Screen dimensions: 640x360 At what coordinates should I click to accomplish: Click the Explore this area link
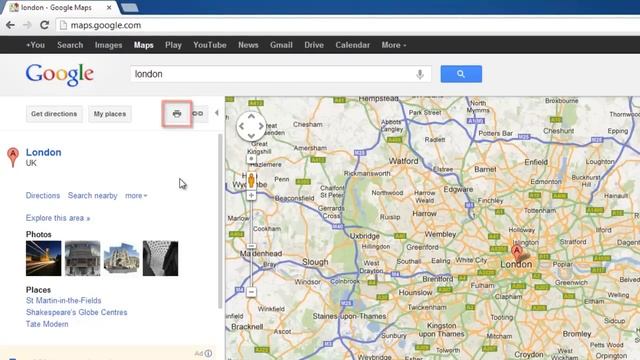click(x=58, y=218)
